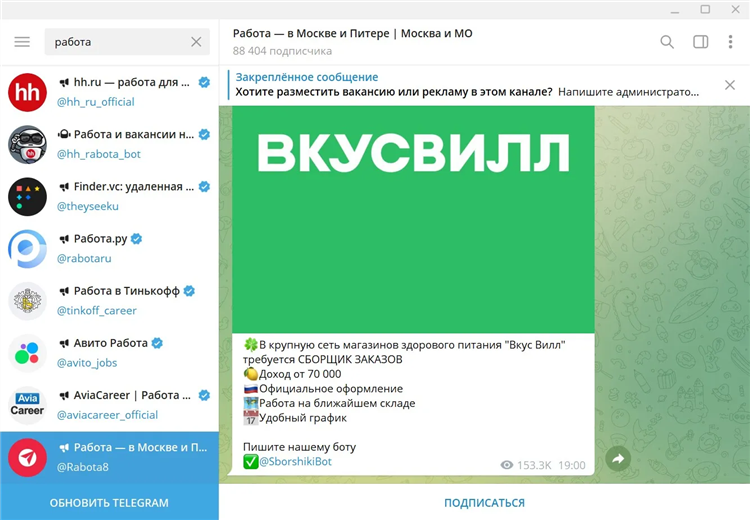Viewport: 750px width, 520px height.
Task: Click verified badge next to hh.ru
Action: 204,82
